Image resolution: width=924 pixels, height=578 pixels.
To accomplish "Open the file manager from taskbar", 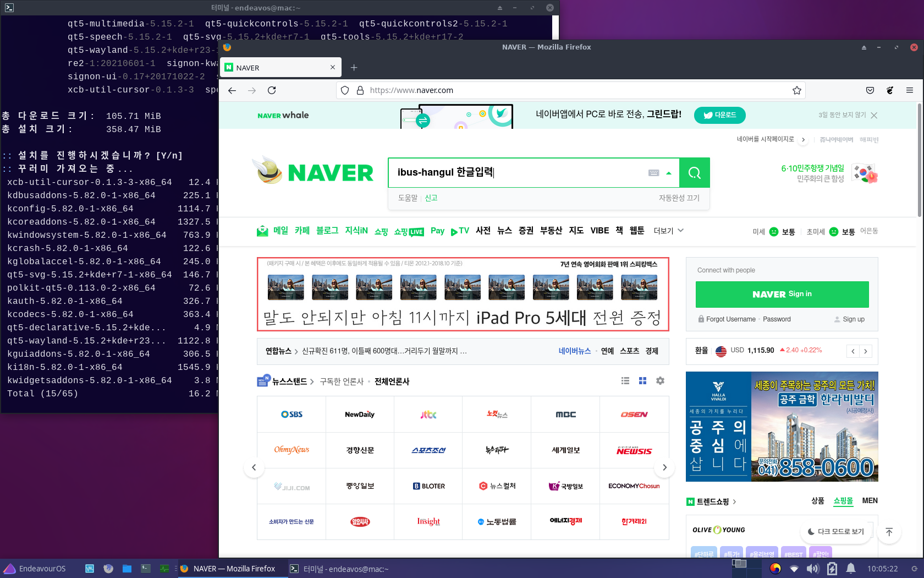I will tap(127, 569).
